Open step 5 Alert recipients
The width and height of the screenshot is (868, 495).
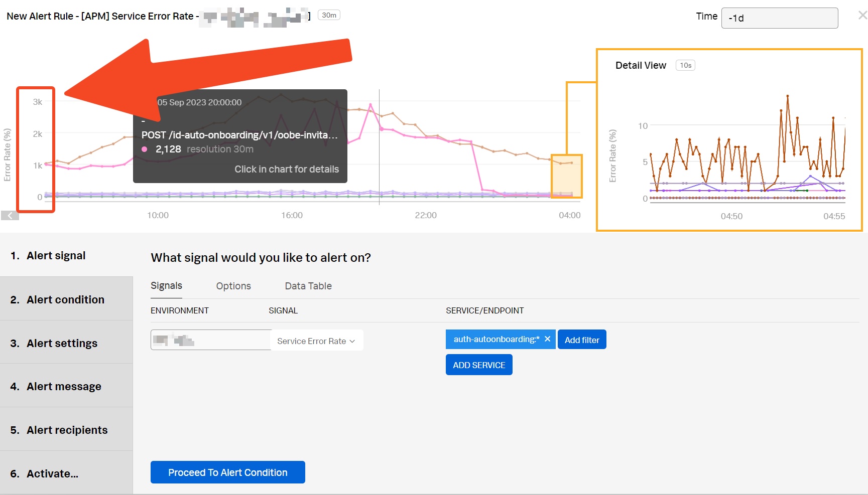[66, 430]
